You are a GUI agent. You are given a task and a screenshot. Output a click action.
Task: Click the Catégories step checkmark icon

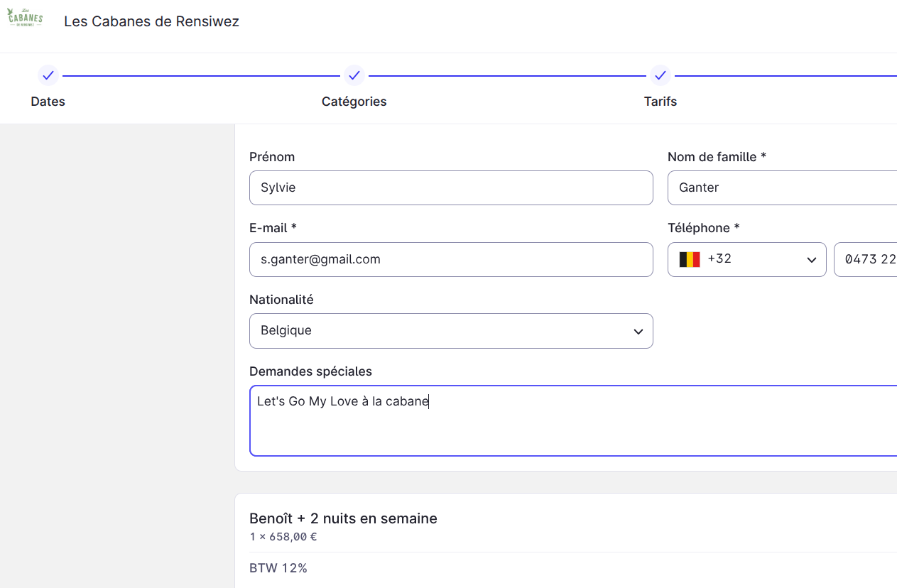[x=354, y=75]
